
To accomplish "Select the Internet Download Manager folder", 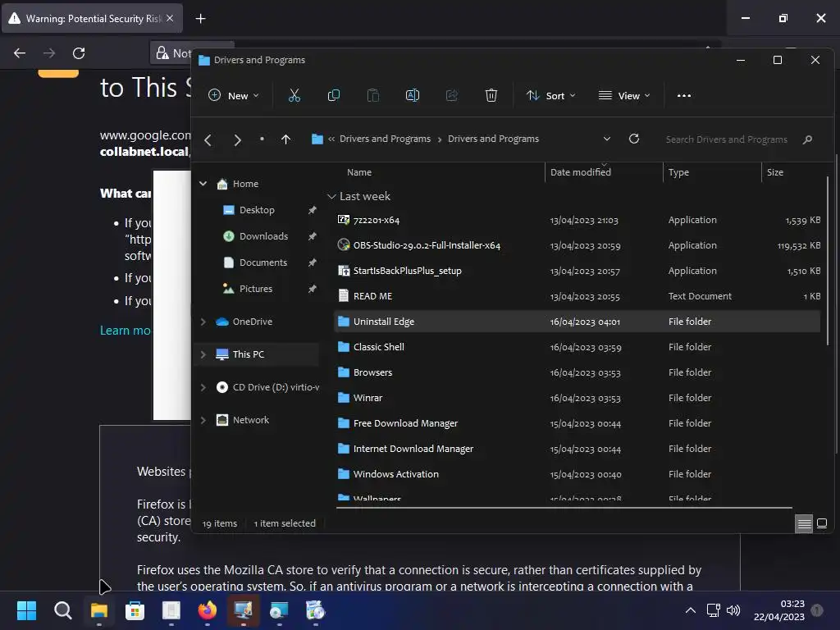I will pos(577,449).
